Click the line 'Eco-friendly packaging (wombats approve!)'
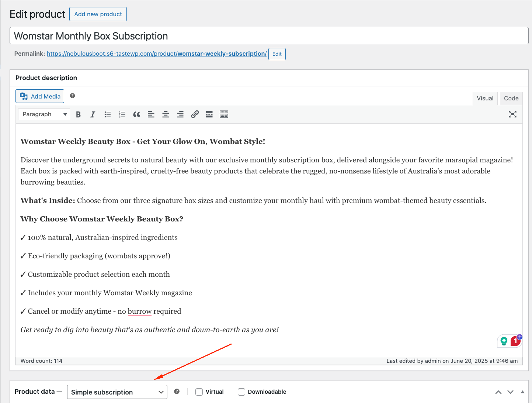Image resolution: width=532 pixels, height=403 pixels. coord(95,256)
